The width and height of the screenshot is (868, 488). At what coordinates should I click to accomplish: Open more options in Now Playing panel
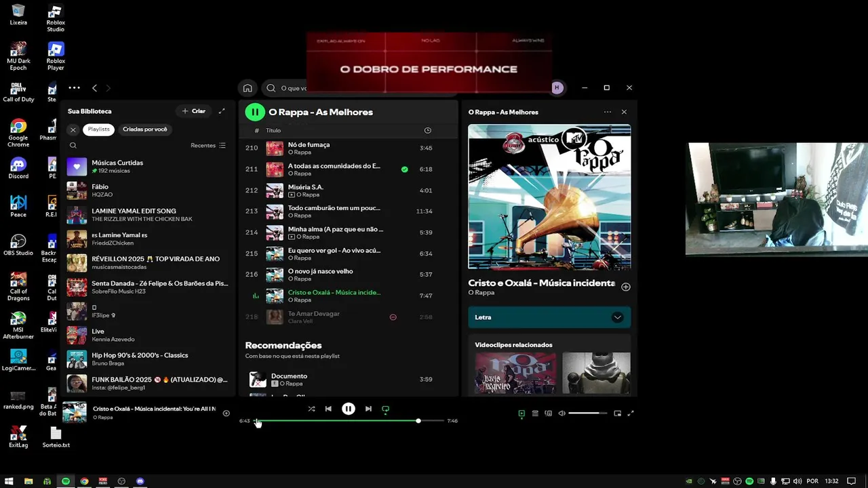pos(607,112)
